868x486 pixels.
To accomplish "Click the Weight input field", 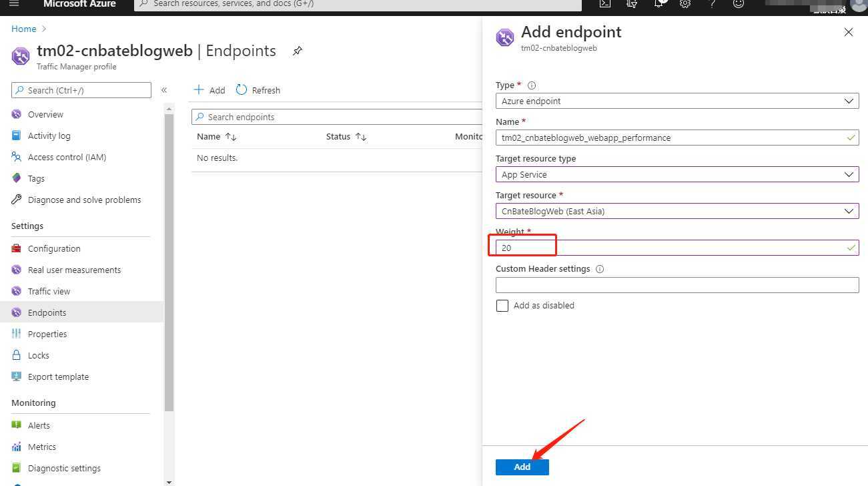I will (677, 248).
